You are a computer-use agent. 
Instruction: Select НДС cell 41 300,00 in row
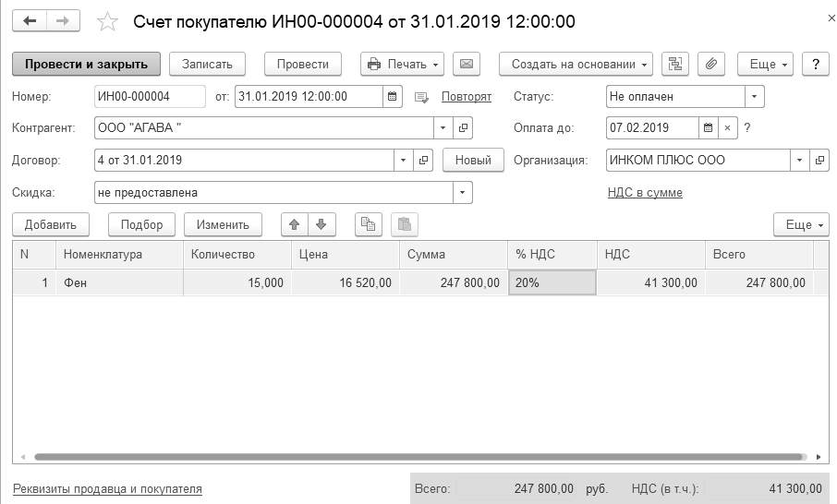[x=651, y=282]
